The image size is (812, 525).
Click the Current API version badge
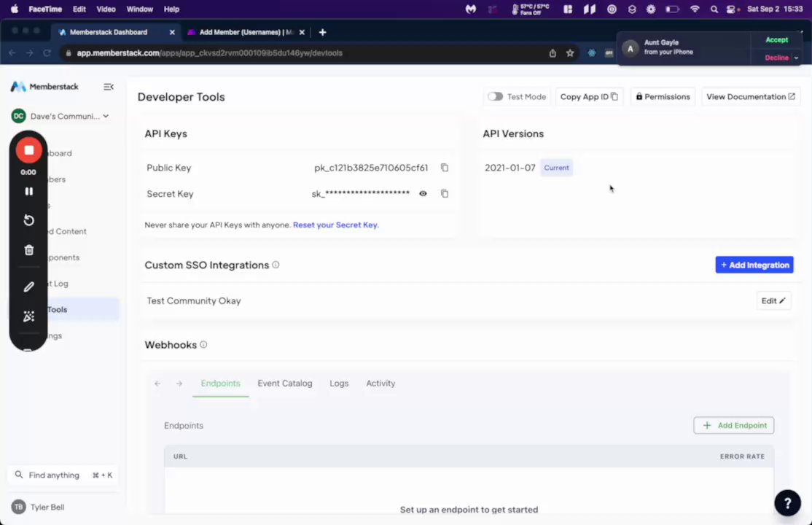click(x=556, y=168)
